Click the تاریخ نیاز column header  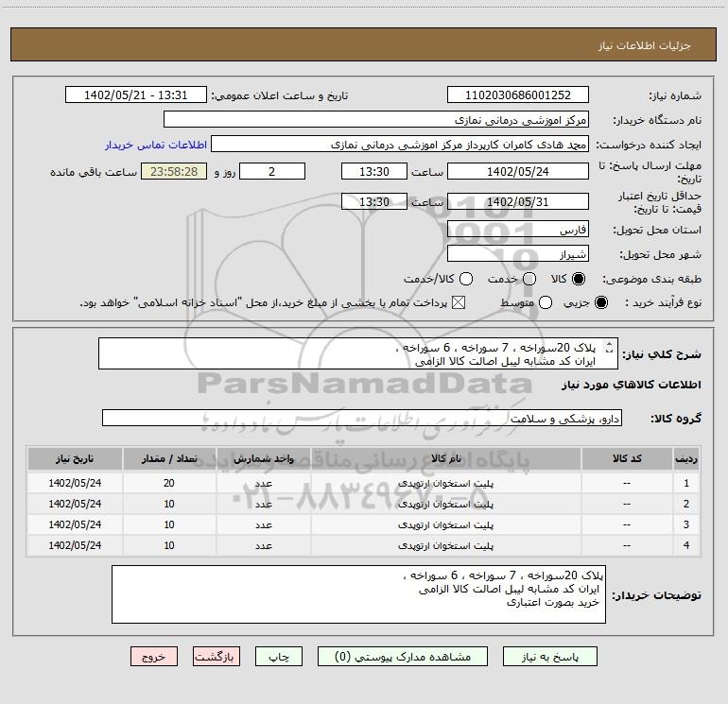(75, 458)
